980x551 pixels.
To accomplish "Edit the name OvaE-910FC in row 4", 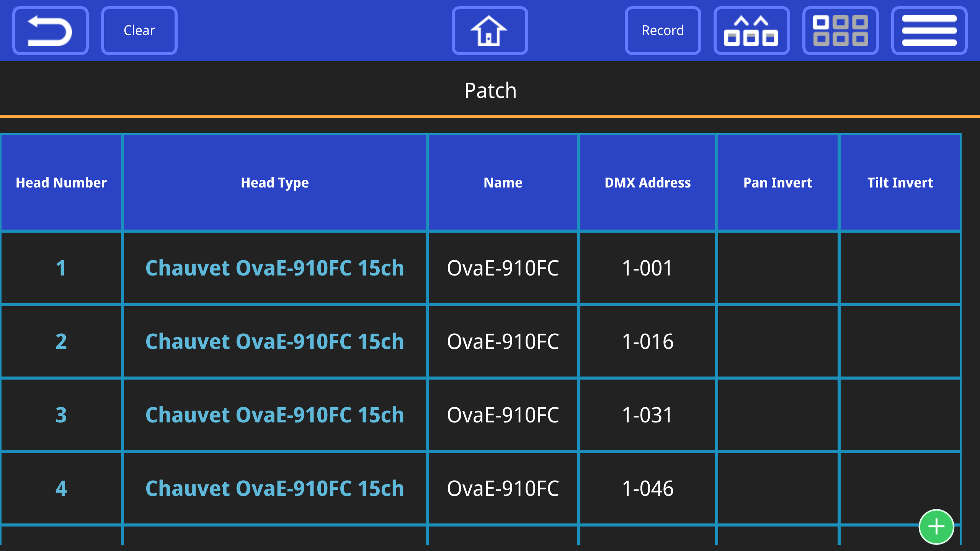I will tap(503, 488).
